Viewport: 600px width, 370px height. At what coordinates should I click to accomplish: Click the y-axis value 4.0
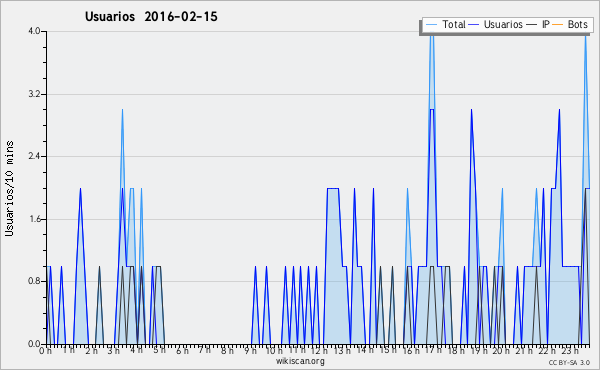(34, 31)
